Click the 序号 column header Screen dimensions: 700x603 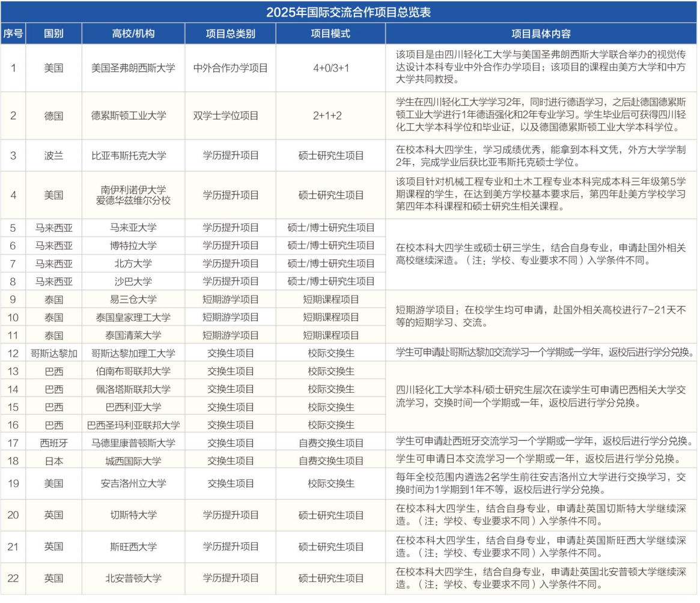(13, 33)
